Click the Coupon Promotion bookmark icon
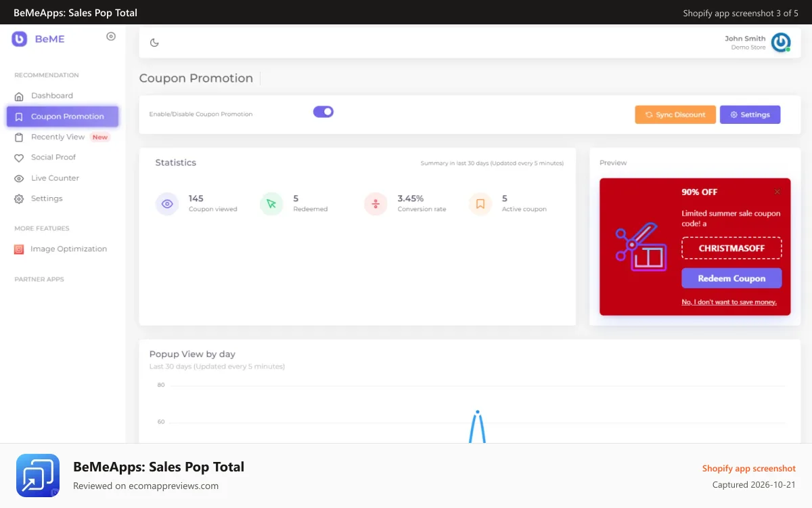This screenshot has height=508, width=812. (19, 117)
